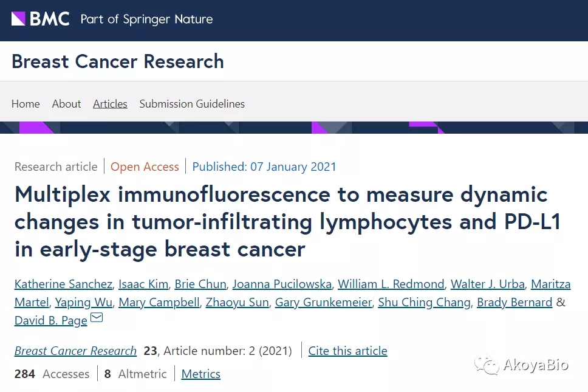The image size is (588, 392).
Task: Click the Cite this article link
Action: point(347,351)
